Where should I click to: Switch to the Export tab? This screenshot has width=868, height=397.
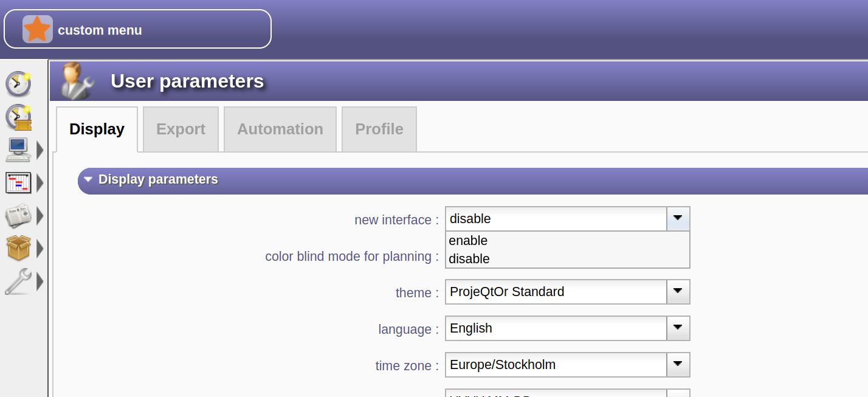[181, 129]
